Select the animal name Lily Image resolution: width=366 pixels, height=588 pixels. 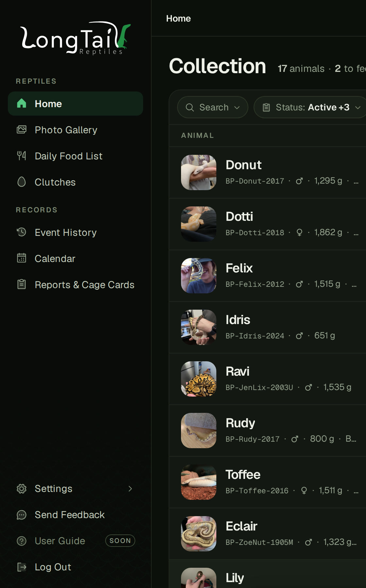(235, 578)
